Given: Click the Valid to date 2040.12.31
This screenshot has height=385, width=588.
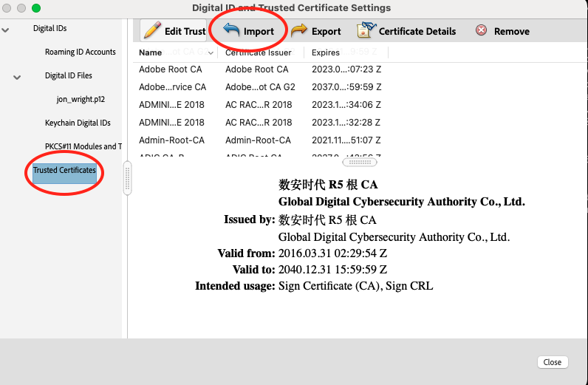Looking at the screenshot, I should (x=332, y=270).
